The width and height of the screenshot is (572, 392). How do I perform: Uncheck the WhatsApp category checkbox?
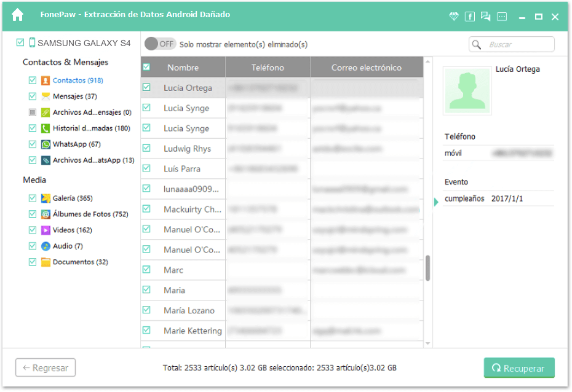coord(33,144)
